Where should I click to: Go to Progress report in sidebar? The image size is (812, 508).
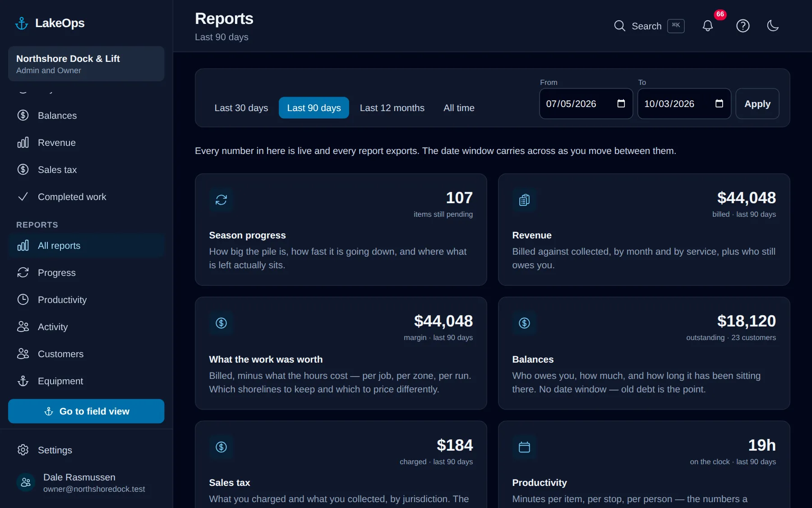[86, 272]
